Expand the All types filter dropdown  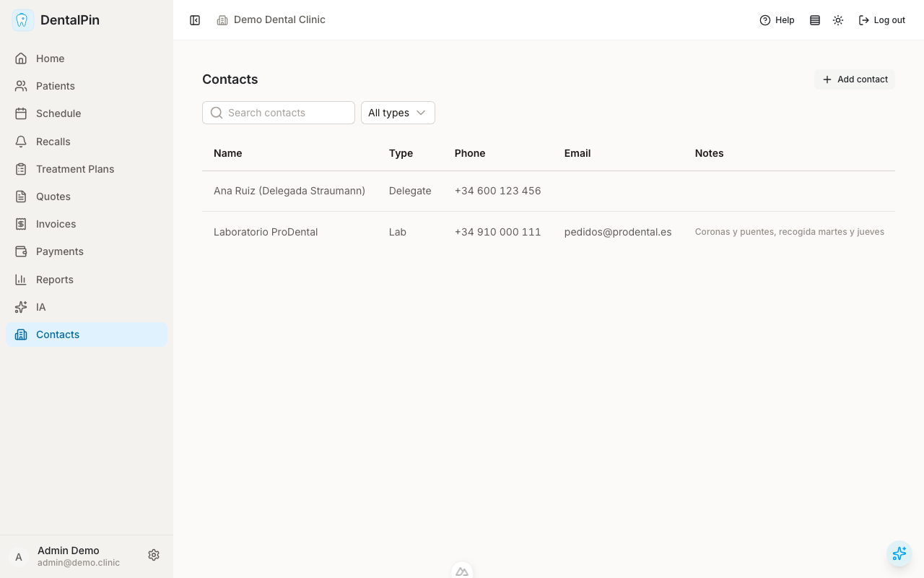(398, 113)
